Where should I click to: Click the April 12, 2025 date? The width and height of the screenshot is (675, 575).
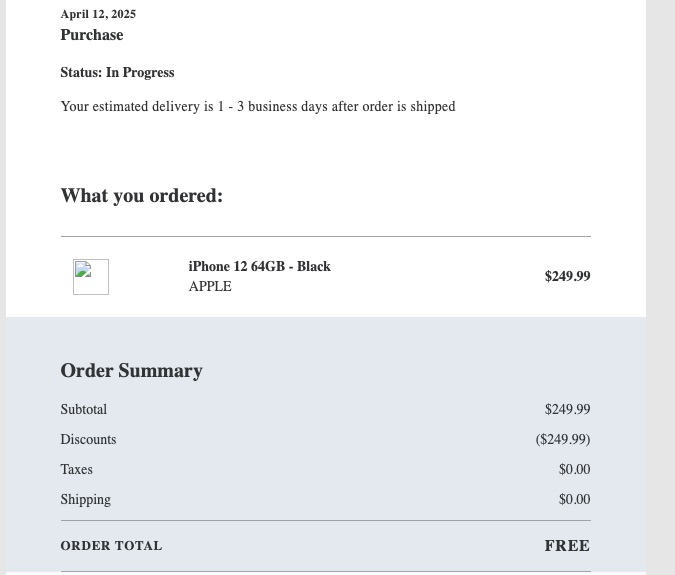[x=98, y=14]
